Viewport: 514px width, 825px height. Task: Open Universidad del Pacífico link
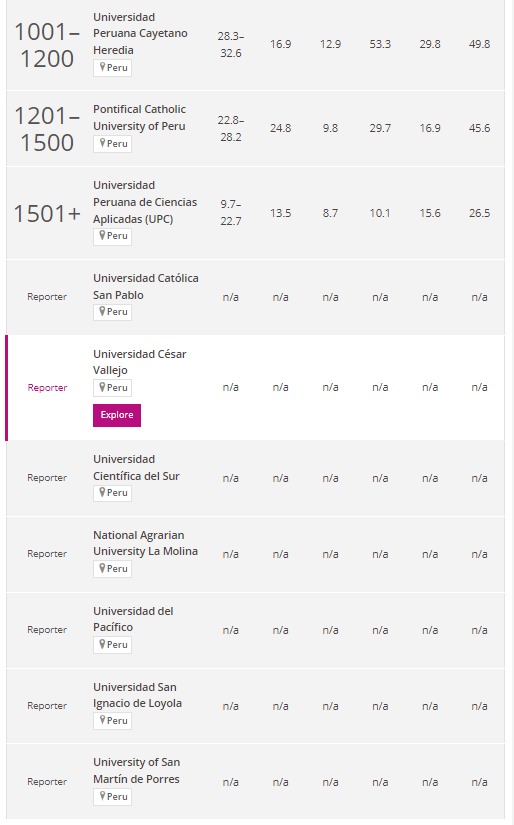pyautogui.click(x=133, y=619)
